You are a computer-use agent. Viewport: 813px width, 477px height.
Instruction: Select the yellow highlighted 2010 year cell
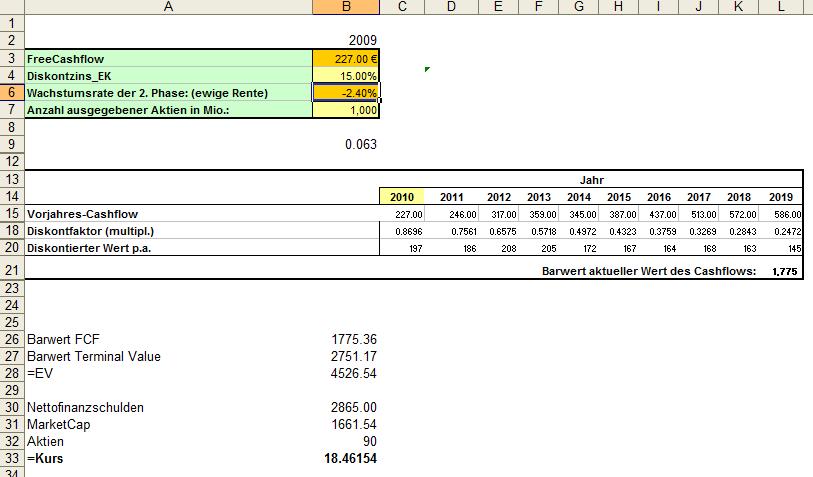(x=403, y=196)
